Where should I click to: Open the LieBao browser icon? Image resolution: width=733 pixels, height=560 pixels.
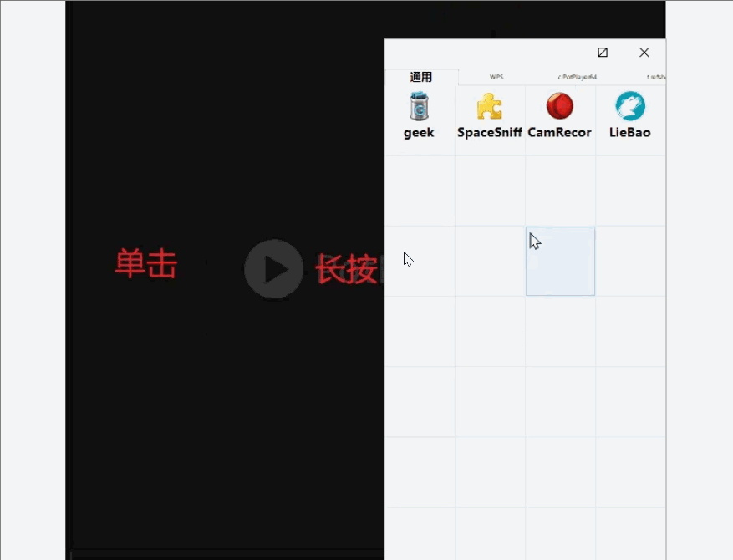coord(629,113)
